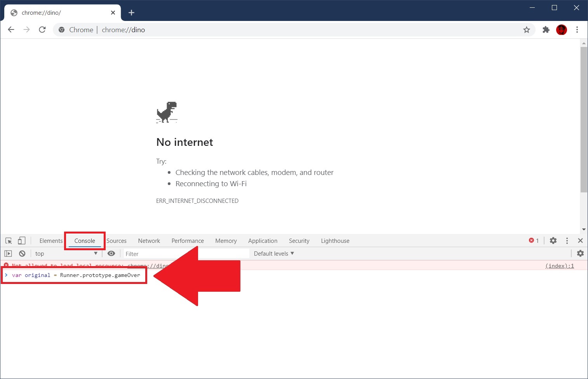
Task: Switch to the Memory tab
Action: coord(226,241)
